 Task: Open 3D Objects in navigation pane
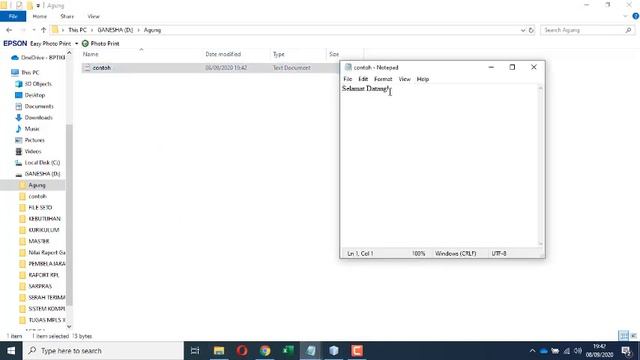pos(33,84)
